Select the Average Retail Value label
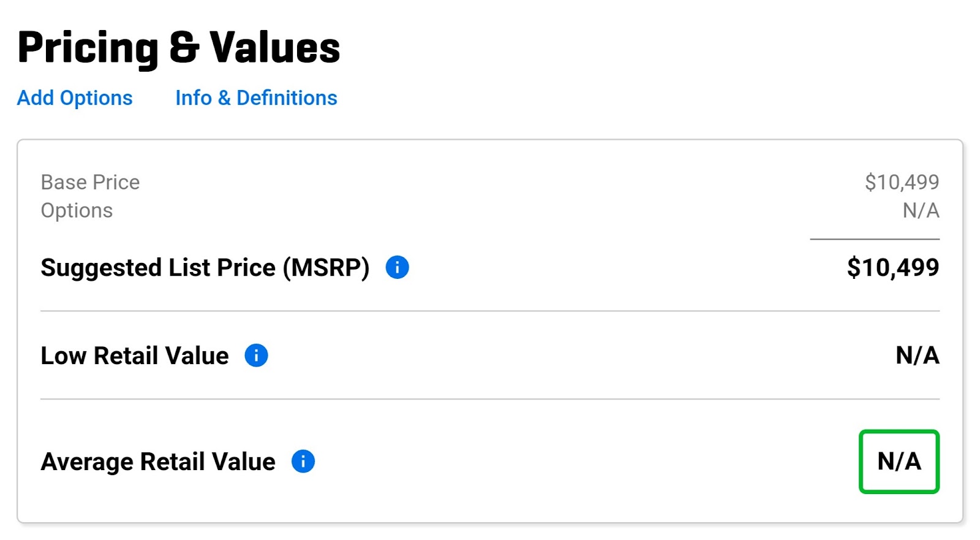980x540 pixels. [158, 462]
